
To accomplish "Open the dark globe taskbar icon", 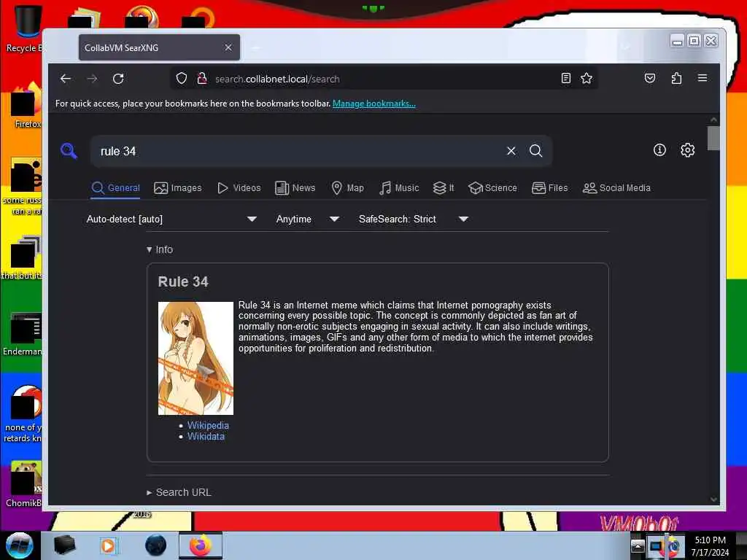I will click(155, 545).
